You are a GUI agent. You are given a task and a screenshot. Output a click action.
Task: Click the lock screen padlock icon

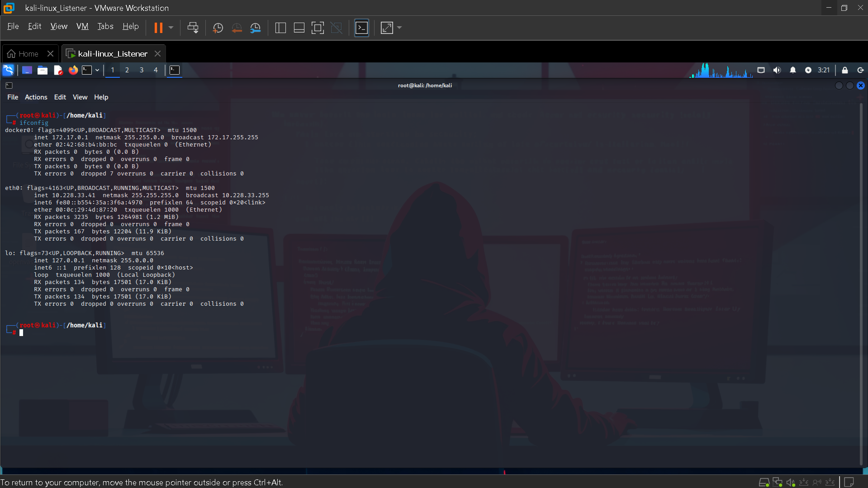click(844, 70)
